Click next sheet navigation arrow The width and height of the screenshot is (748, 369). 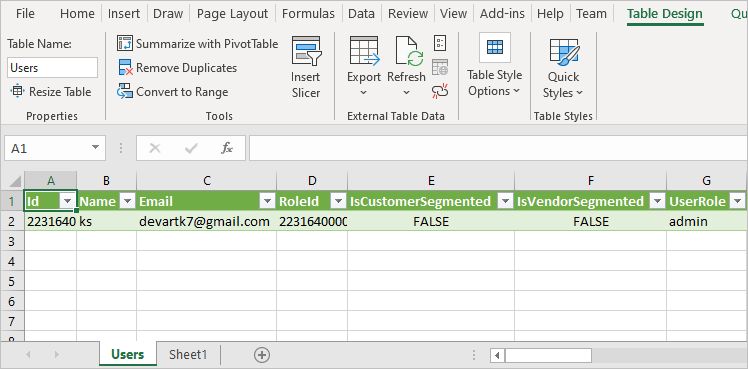point(57,354)
